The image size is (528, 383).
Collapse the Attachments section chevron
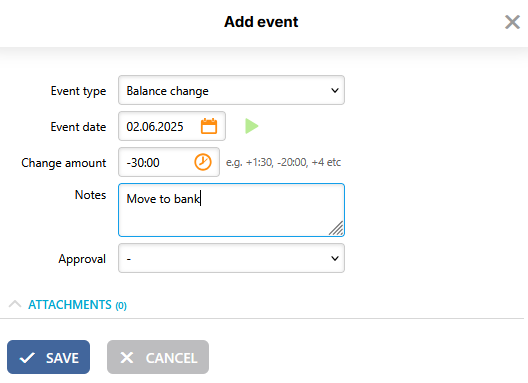(15, 304)
